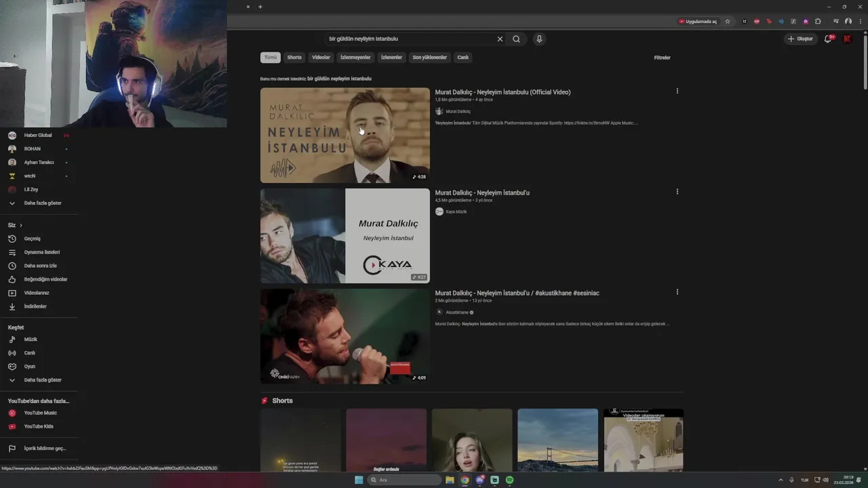Screen dimensions: 868x488
Task: Bookmark this page with the star icon
Action: (728, 21)
